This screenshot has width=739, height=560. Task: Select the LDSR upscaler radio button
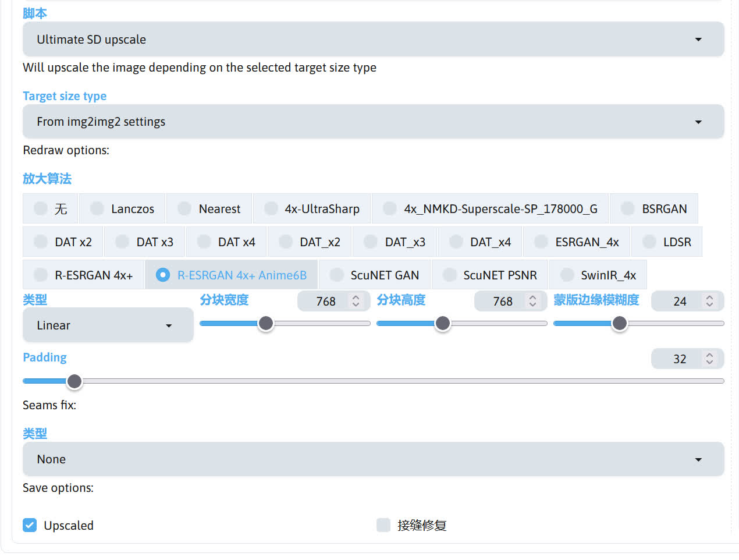(649, 242)
